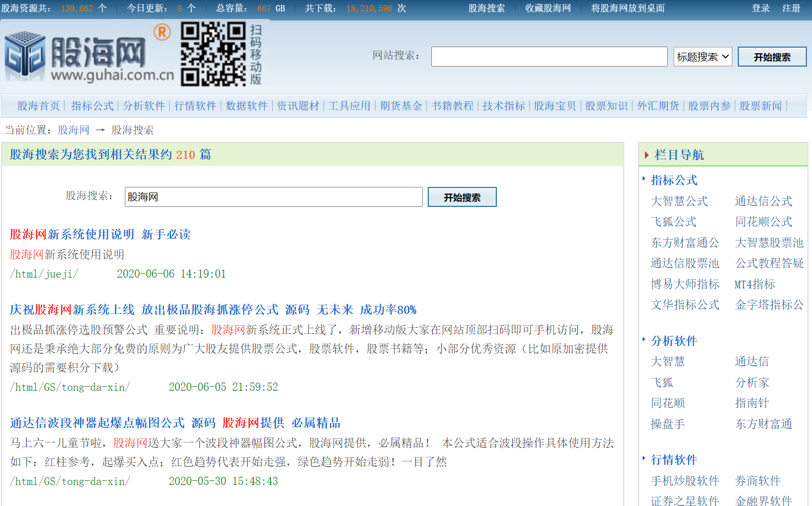This screenshot has height=506, width=812.
Task: Open the 书籍教程 menu item
Action: (453, 106)
